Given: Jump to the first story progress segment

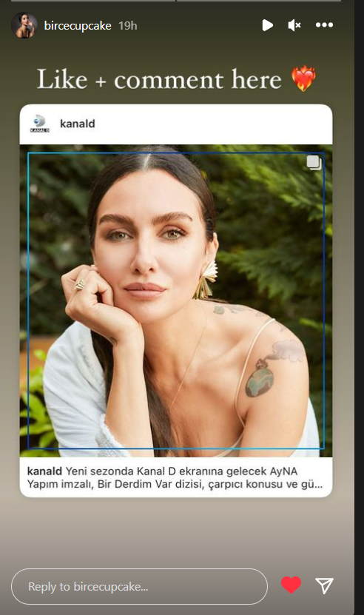Looking at the screenshot, I should coord(93,1).
